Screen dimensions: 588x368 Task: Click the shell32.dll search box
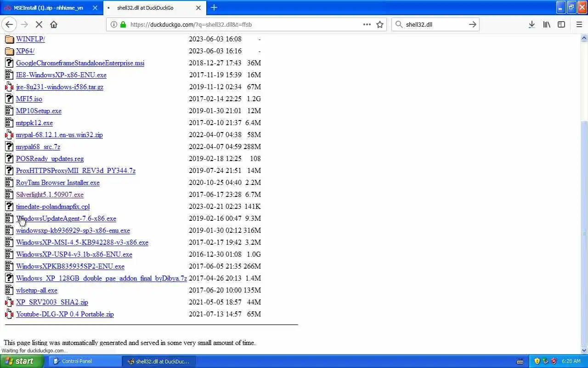[435, 24]
